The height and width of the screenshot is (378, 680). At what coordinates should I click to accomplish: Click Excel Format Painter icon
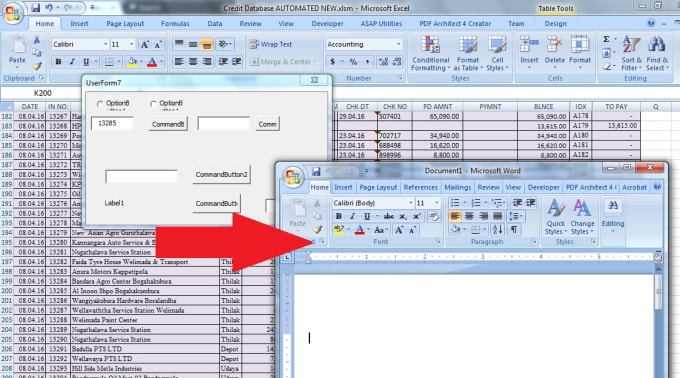tap(37, 66)
